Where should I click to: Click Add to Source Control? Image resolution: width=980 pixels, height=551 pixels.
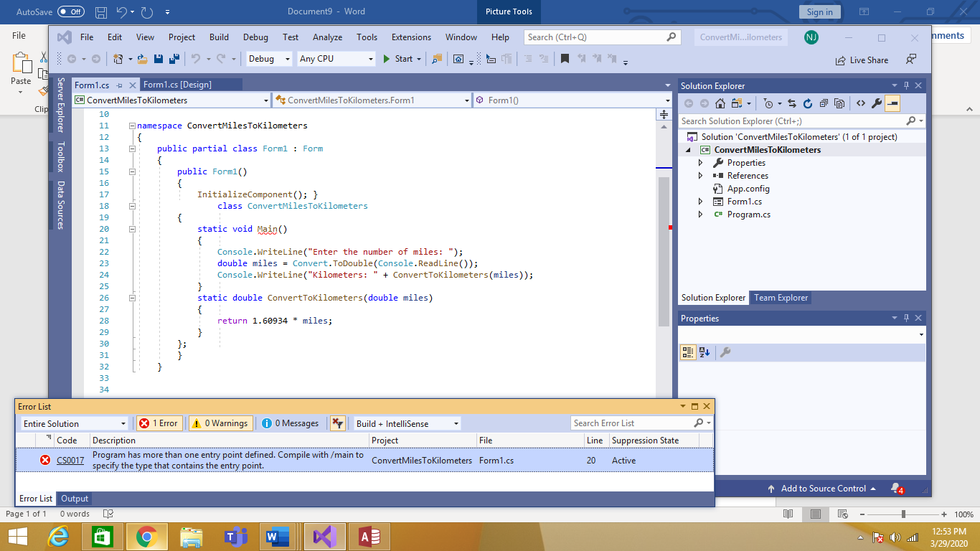tap(822, 489)
